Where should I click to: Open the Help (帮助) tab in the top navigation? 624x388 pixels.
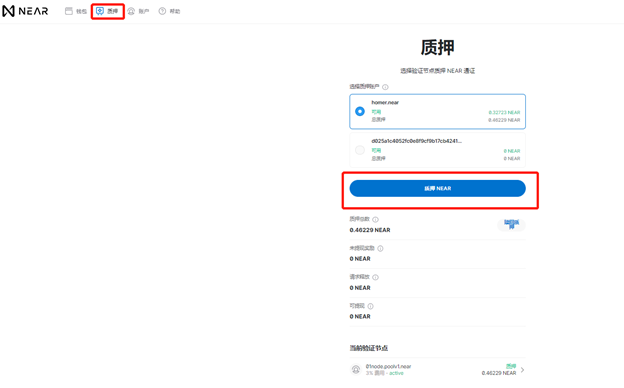[169, 11]
